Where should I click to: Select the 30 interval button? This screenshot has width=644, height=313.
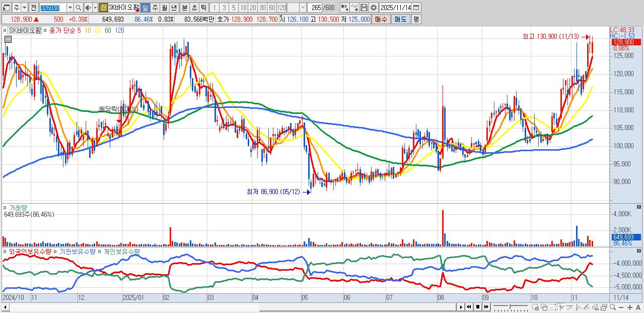point(262,8)
